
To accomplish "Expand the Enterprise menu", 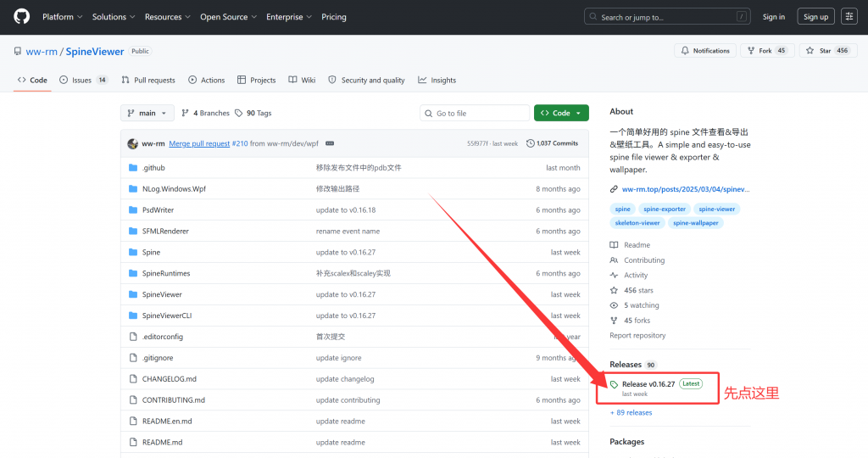I will pos(289,17).
